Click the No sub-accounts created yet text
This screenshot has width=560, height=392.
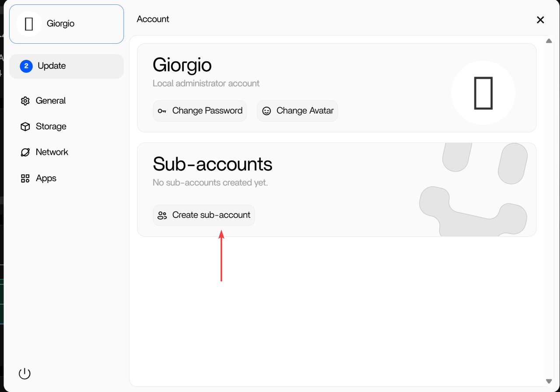(x=210, y=182)
